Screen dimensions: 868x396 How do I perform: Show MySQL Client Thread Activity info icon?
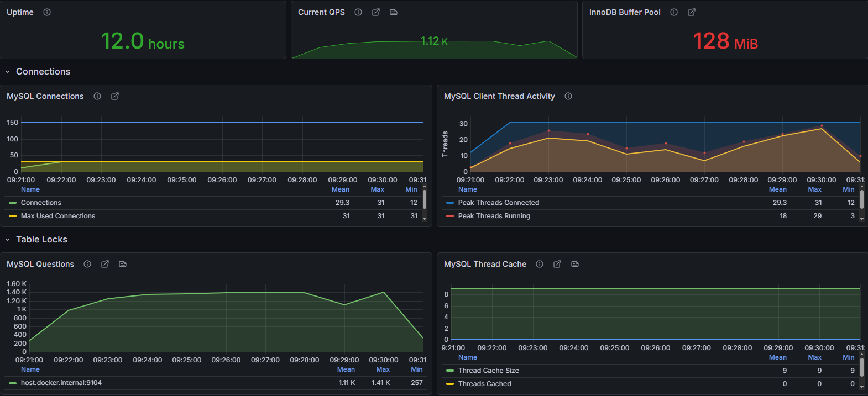tap(568, 96)
